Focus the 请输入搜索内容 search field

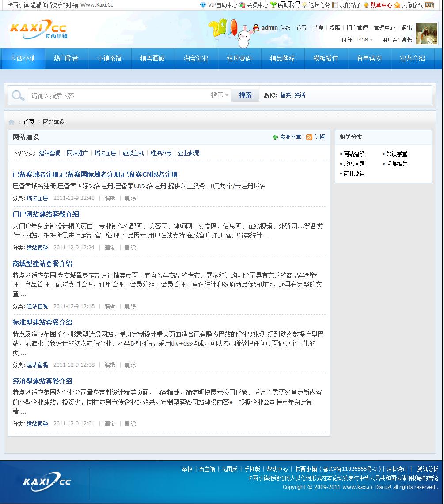118,95
